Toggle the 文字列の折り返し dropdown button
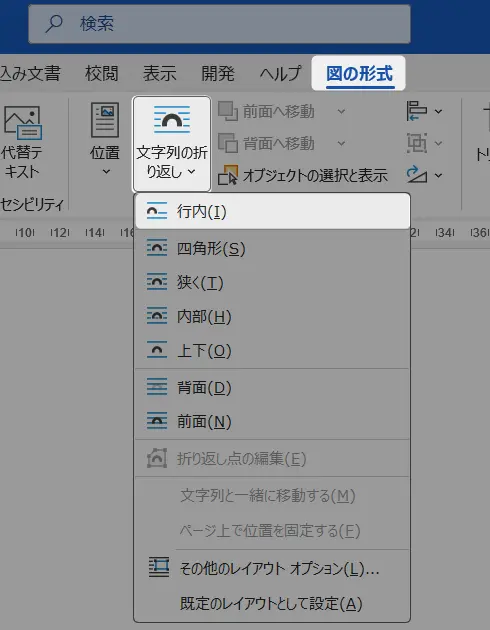The height and width of the screenshot is (630, 490). (172, 144)
